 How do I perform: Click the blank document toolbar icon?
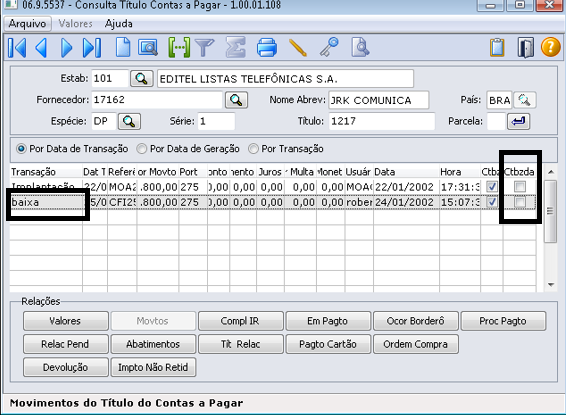[123, 47]
